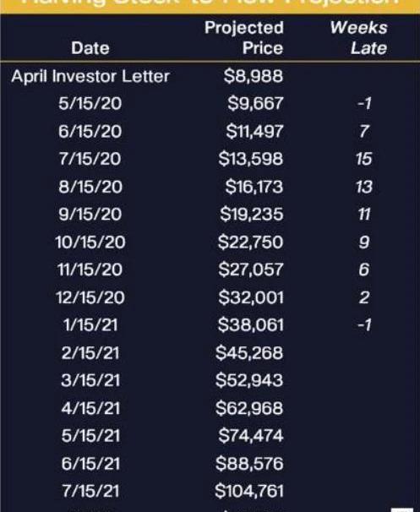Click the Date column header
The image size is (420, 512).
click(x=90, y=48)
